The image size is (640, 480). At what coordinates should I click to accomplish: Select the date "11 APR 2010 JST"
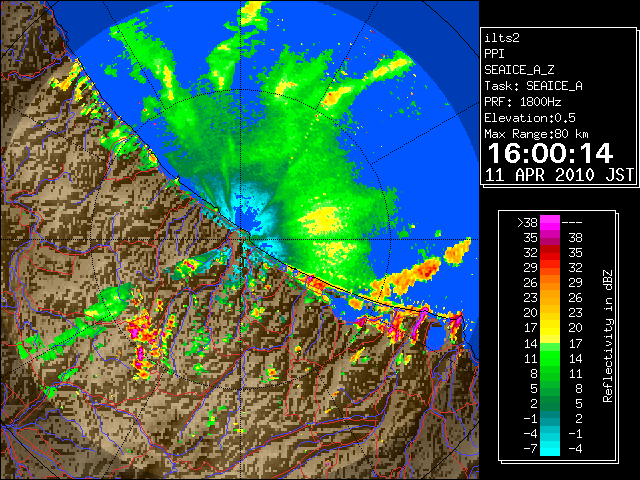tap(559, 175)
